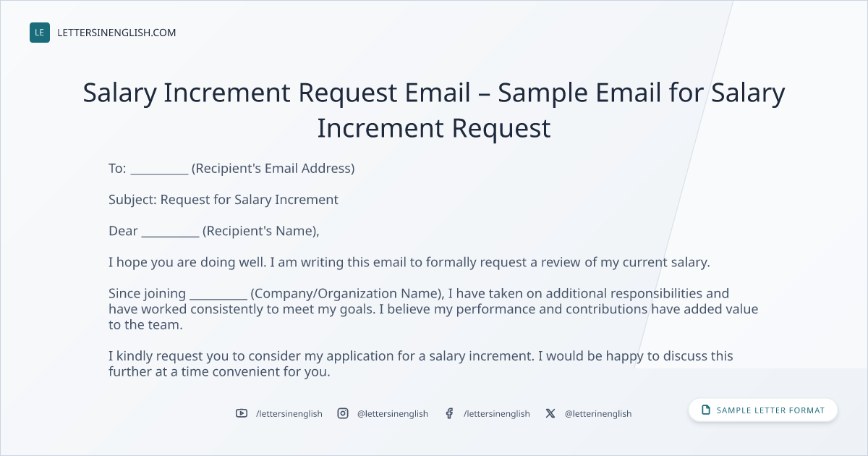This screenshot has height=456, width=868.
Task: Click the LE logo badge
Action: [40, 33]
